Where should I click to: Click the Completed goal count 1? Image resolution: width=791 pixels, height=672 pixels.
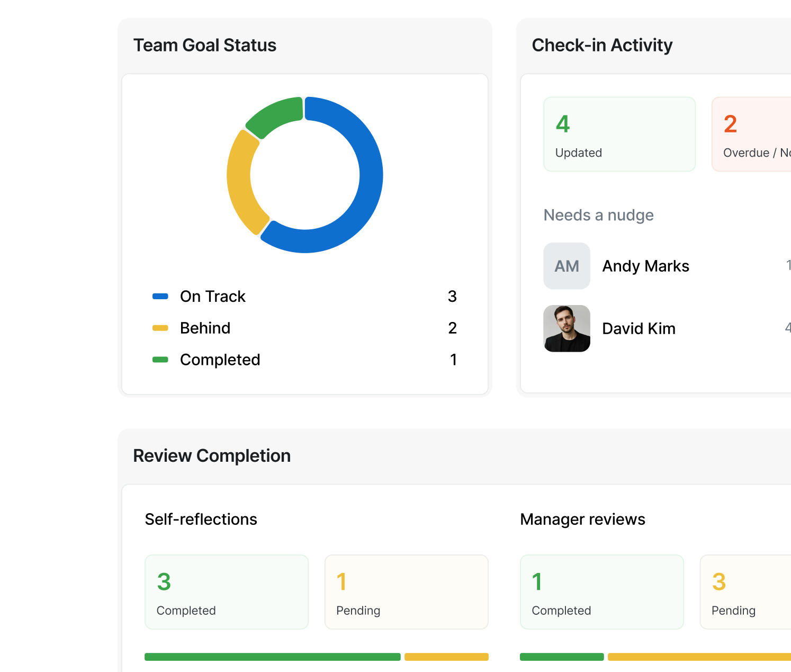(453, 360)
